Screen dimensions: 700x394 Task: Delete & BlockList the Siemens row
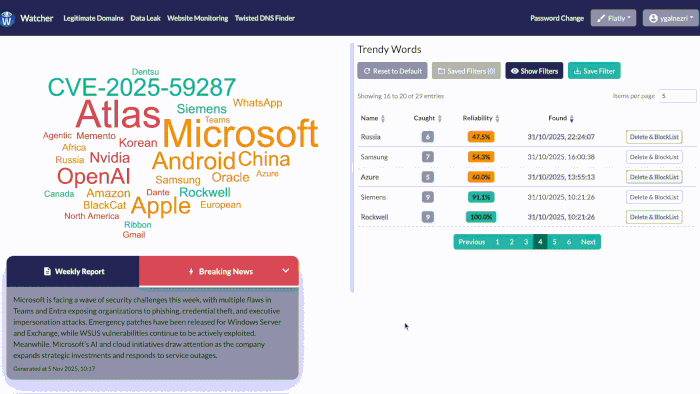(x=654, y=197)
